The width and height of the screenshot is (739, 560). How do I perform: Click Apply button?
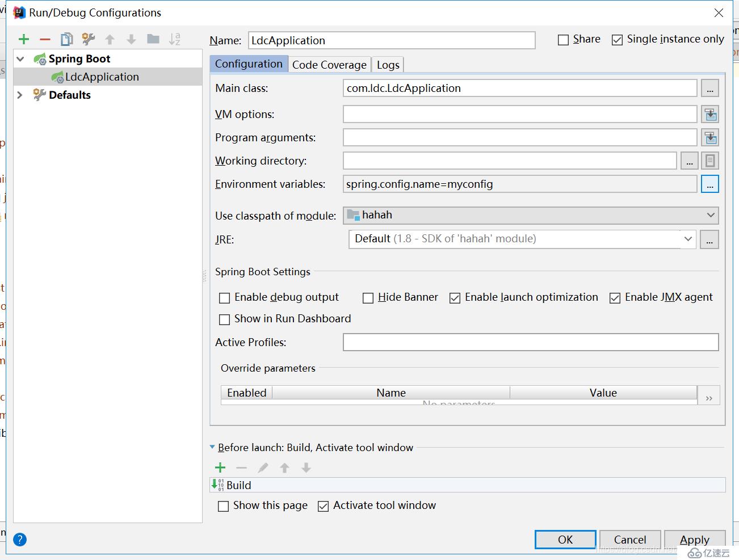click(695, 540)
